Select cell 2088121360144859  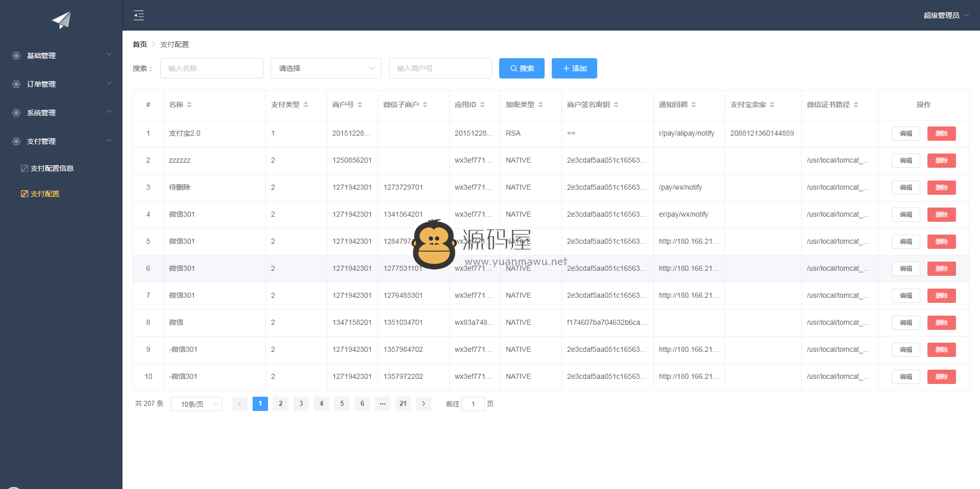[x=762, y=133]
